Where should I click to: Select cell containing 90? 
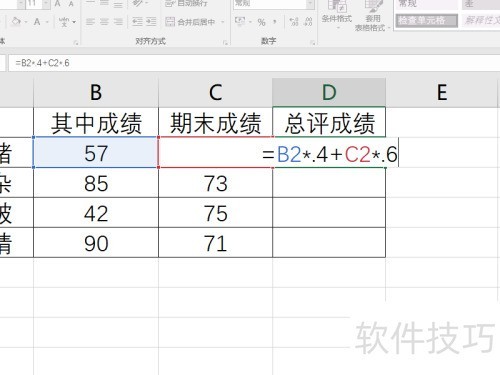click(x=96, y=243)
